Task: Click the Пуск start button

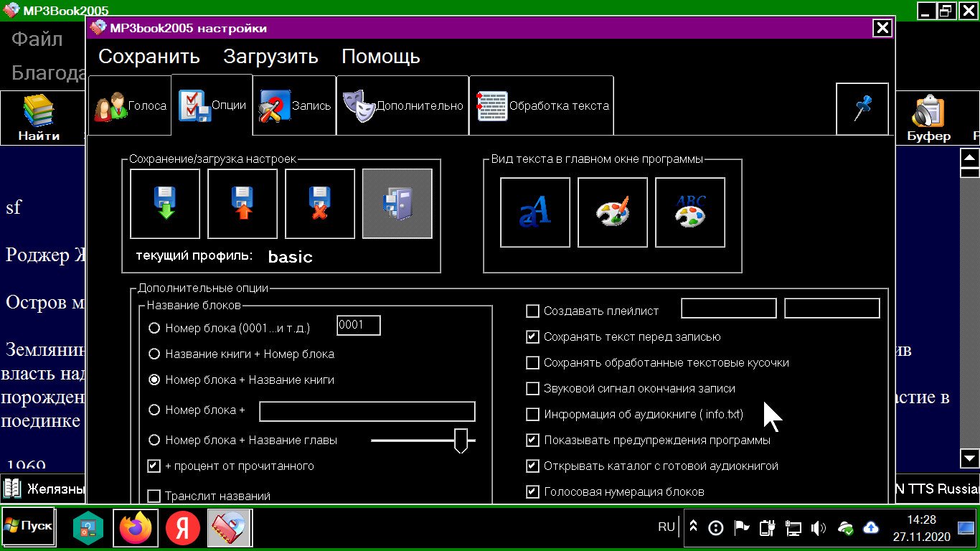Action: point(28,525)
